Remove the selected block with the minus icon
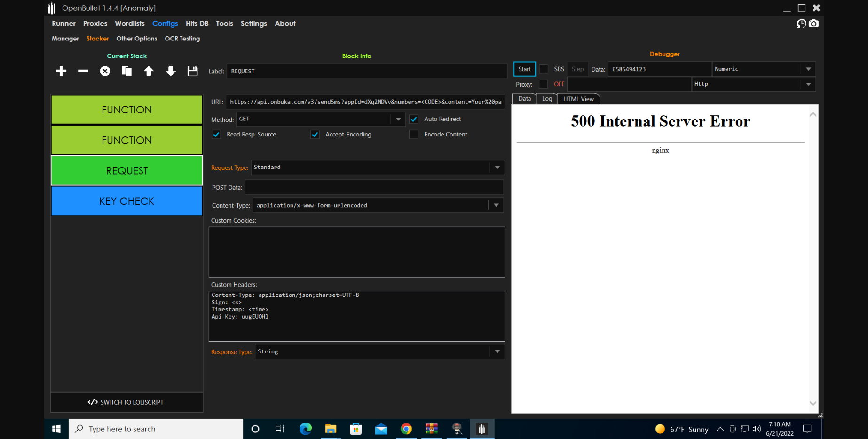 click(83, 71)
